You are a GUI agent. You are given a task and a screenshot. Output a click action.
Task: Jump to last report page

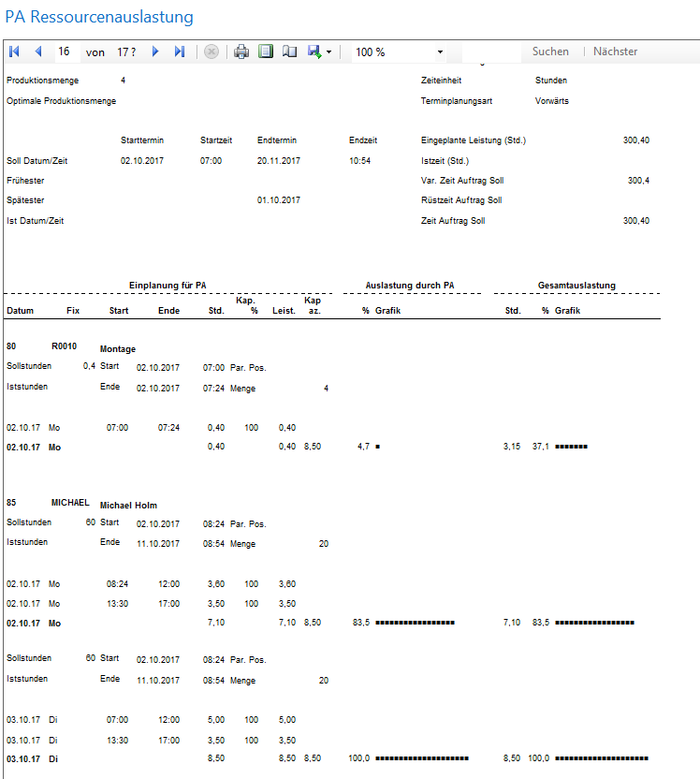point(180,51)
